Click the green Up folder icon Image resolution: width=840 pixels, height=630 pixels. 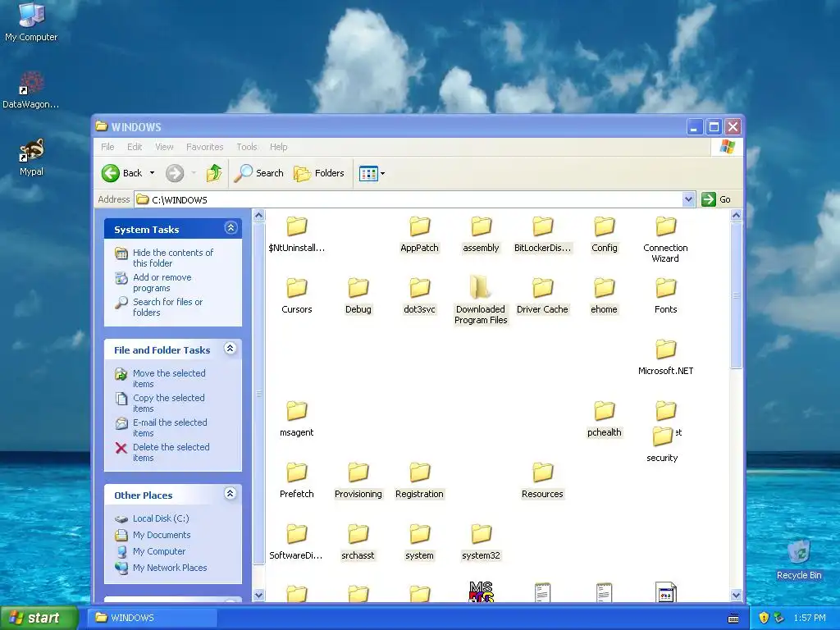click(x=214, y=173)
